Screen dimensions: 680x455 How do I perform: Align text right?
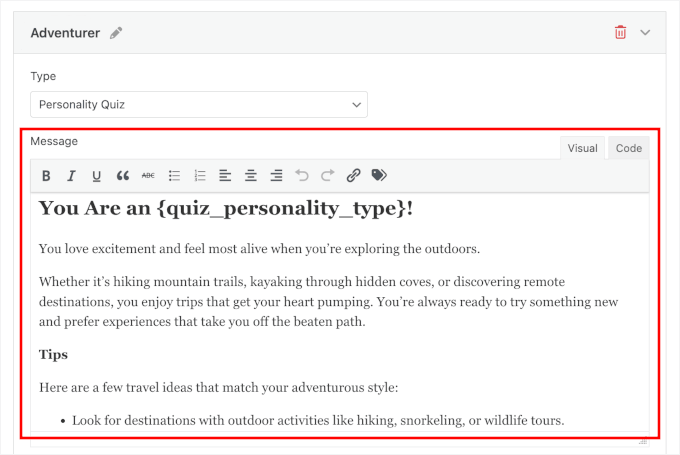tap(276, 176)
